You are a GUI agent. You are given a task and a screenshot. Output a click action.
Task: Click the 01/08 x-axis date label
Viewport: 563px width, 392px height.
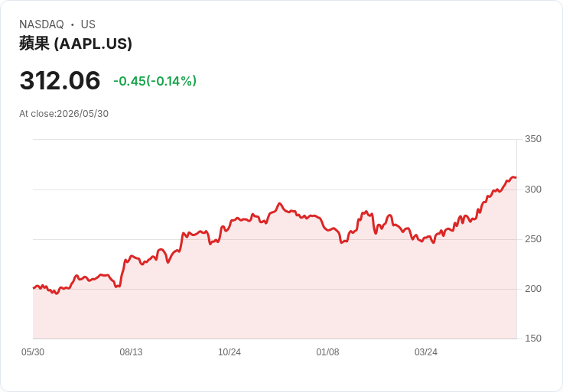point(327,352)
